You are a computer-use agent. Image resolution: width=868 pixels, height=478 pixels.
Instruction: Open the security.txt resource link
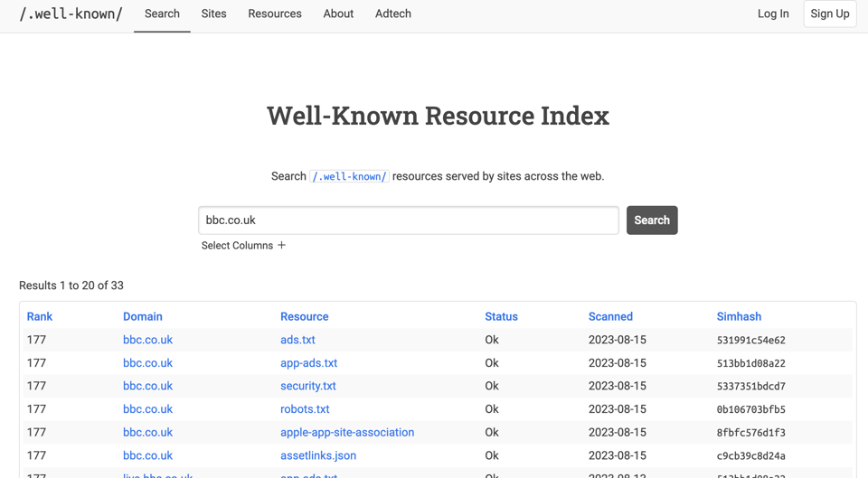pyautogui.click(x=307, y=386)
